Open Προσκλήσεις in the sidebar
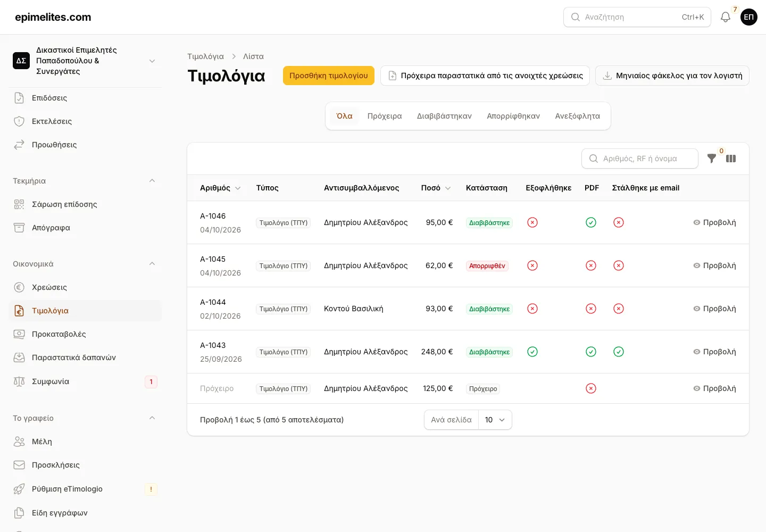This screenshot has width=766, height=532. pyautogui.click(x=86, y=465)
